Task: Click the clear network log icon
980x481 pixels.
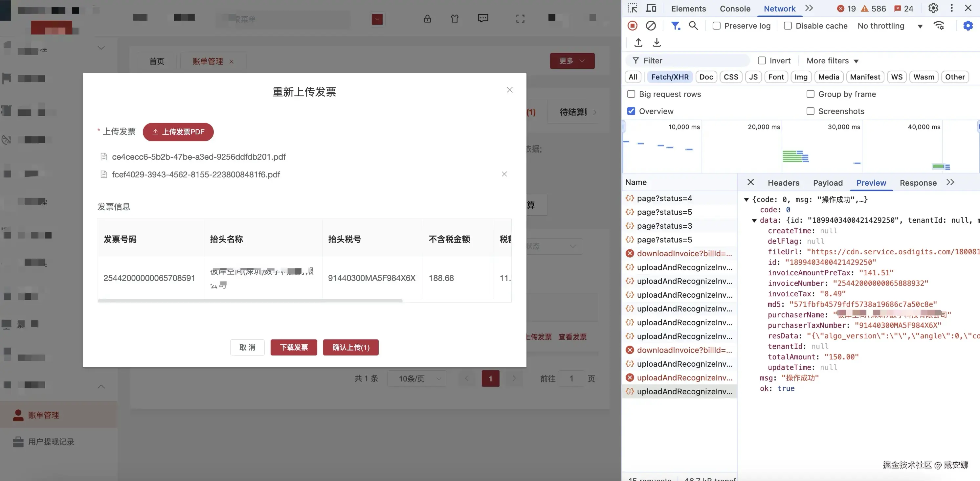Action: click(651, 26)
